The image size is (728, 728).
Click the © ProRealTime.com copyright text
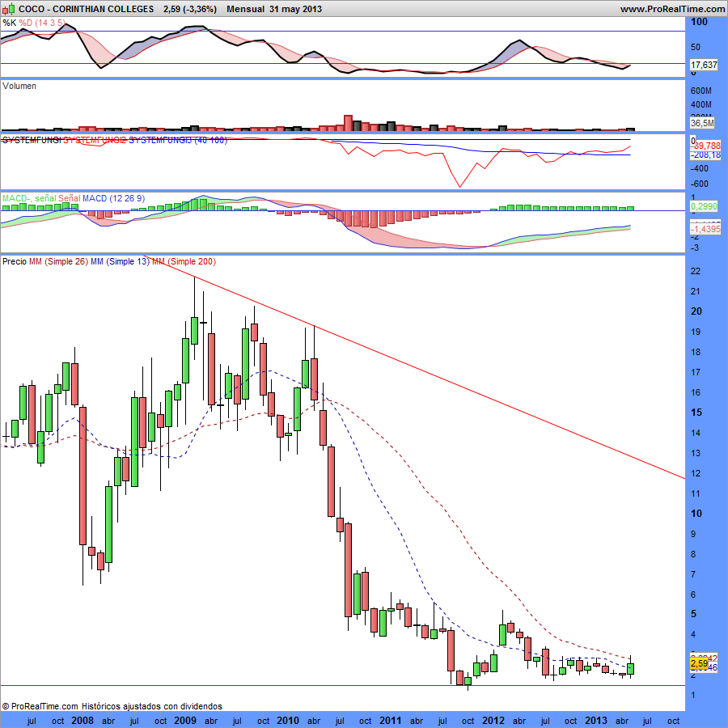[40, 706]
